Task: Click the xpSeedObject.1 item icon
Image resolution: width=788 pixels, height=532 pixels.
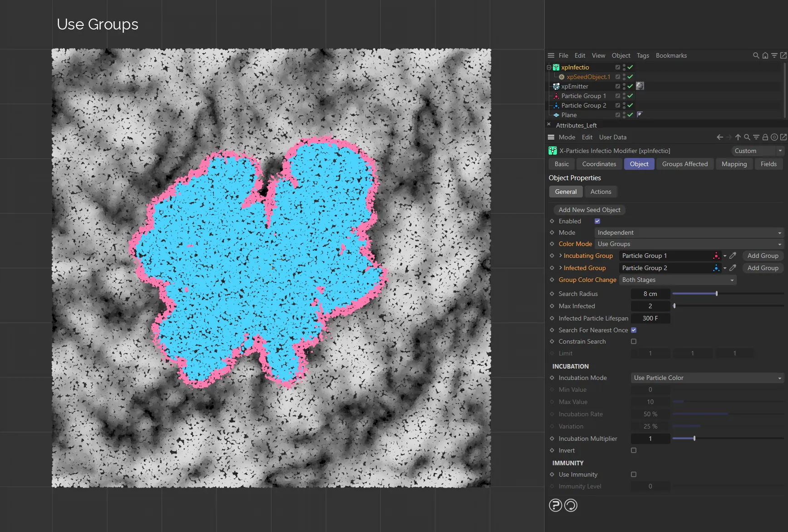Action: pos(561,77)
